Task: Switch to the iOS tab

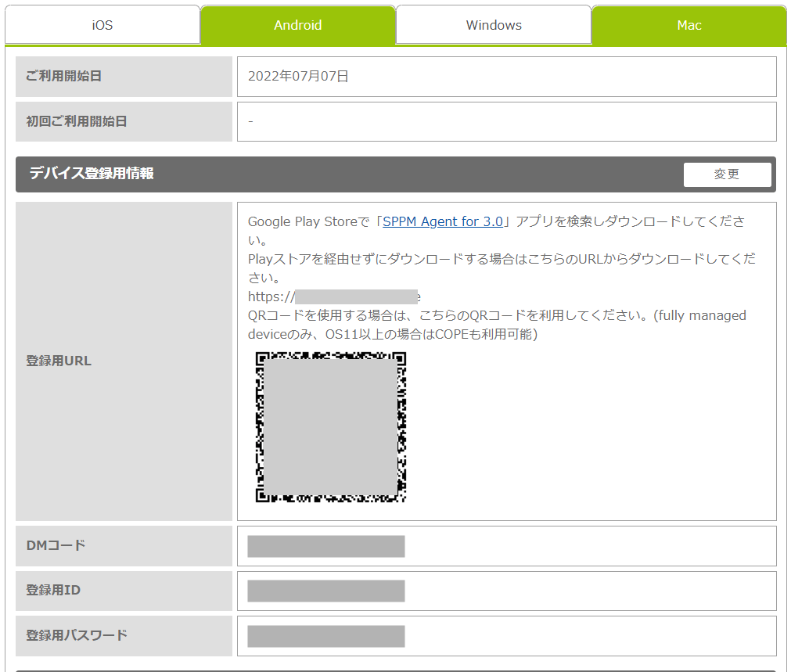Action: click(102, 25)
